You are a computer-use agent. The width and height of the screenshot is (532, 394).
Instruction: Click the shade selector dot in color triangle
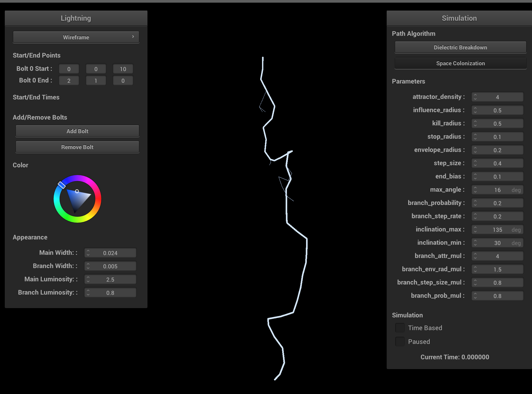pyautogui.click(x=77, y=191)
